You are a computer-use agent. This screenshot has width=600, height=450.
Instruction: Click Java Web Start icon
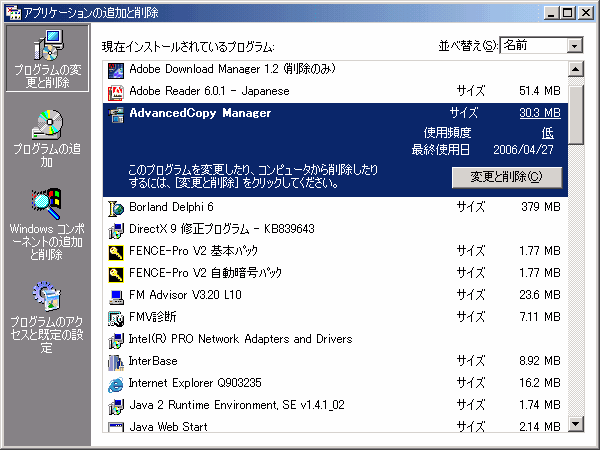[x=116, y=427]
